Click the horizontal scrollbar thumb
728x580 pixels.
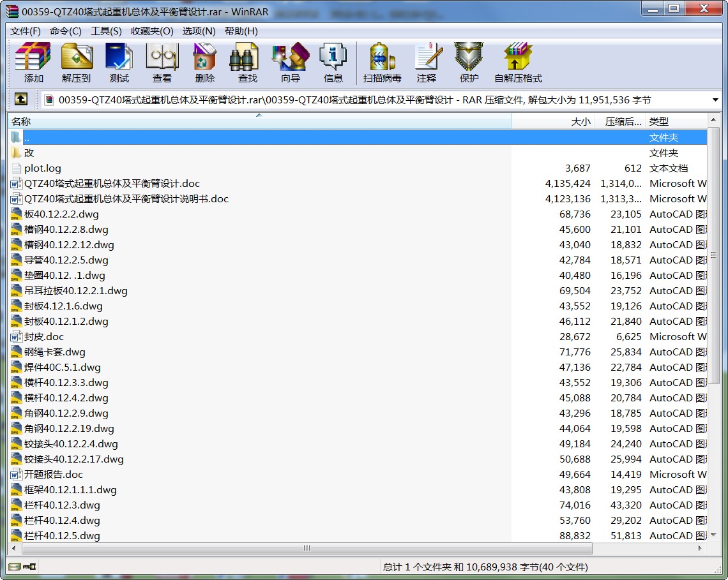[307, 548]
